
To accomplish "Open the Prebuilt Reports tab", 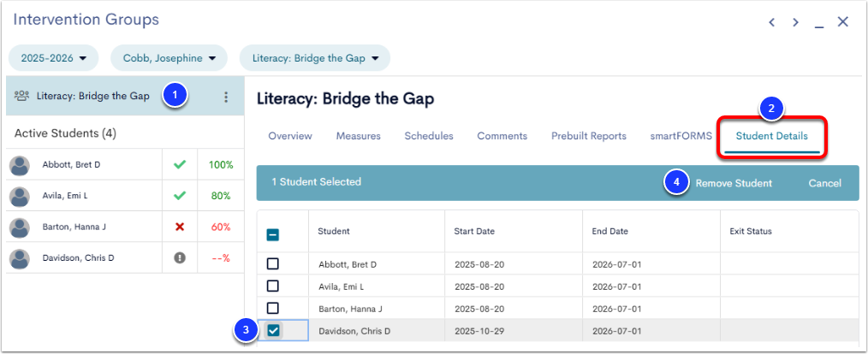I will coord(588,136).
